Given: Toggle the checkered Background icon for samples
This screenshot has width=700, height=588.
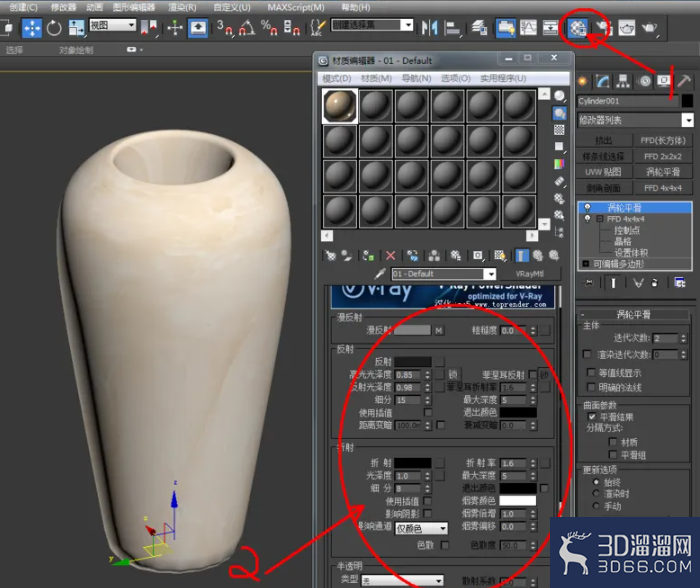Looking at the screenshot, I should pos(559,130).
